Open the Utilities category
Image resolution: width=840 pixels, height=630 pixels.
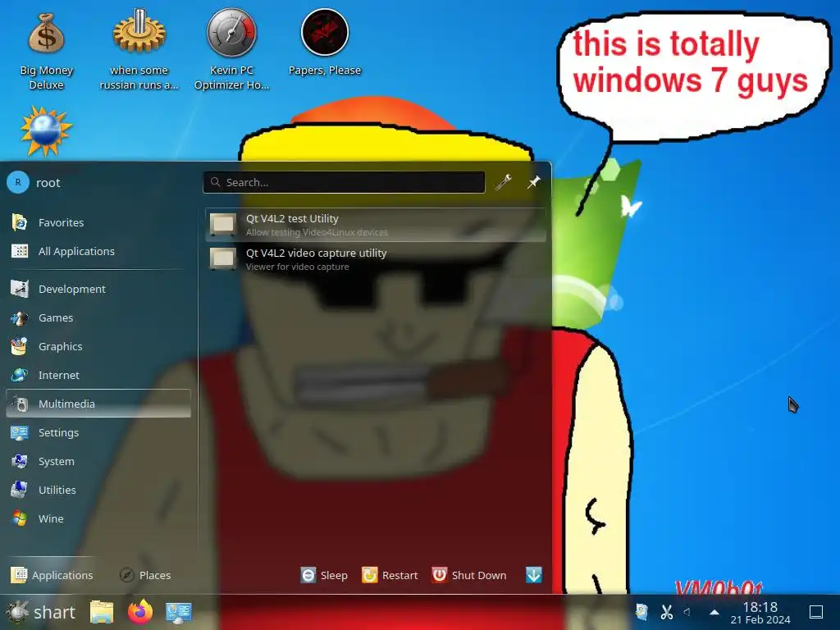coord(98,490)
